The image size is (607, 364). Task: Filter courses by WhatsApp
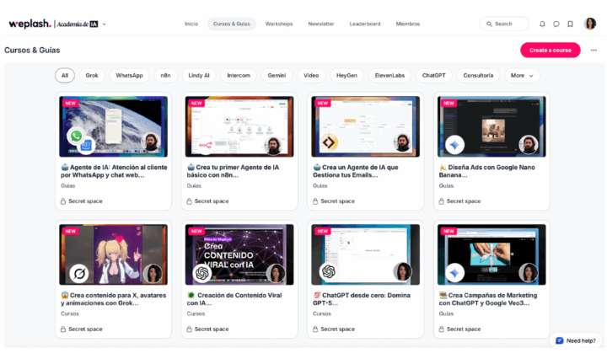(129, 75)
